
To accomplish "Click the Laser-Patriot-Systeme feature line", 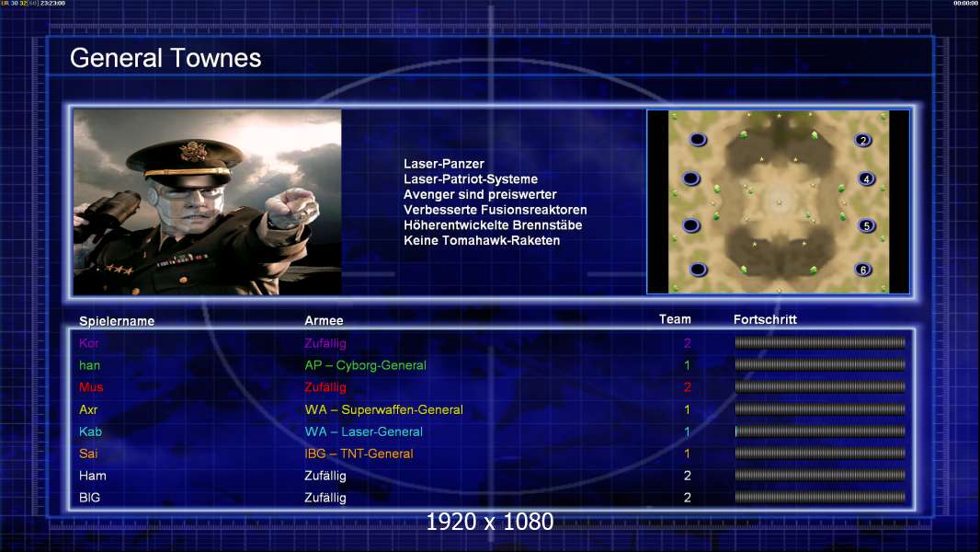I will click(471, 178).
